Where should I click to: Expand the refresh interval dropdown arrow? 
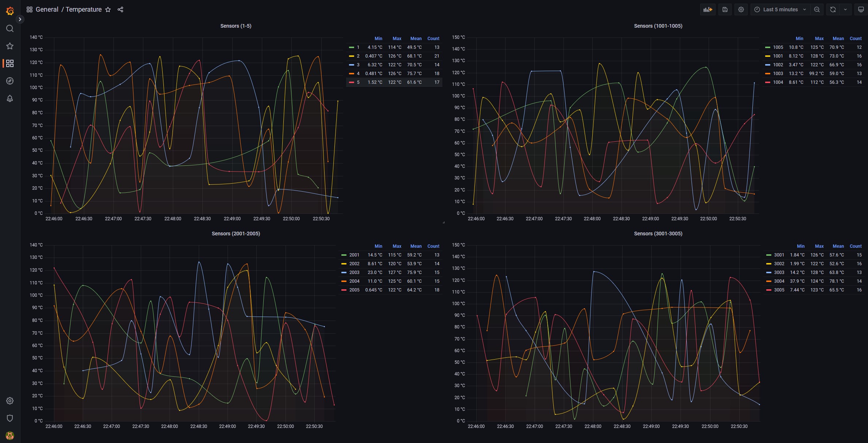(x=845, y=9)
